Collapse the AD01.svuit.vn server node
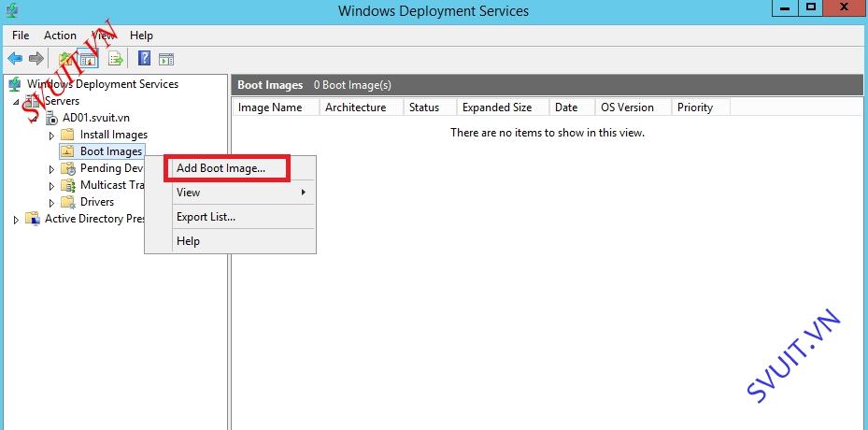868x430 pixels. click(34, 119)
